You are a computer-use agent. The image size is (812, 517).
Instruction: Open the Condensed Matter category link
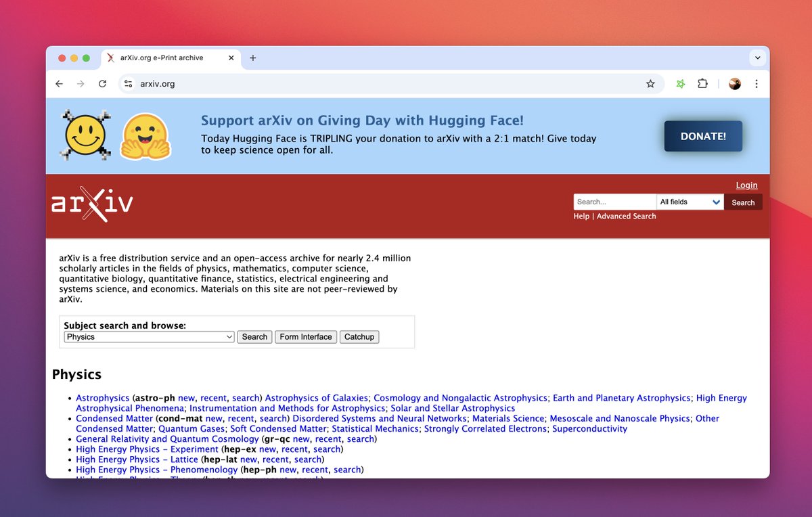(113, 418)
